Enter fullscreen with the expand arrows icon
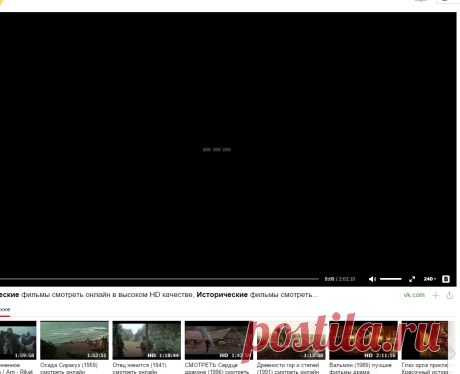The image size is (460, 374). (x=412, y=279)
